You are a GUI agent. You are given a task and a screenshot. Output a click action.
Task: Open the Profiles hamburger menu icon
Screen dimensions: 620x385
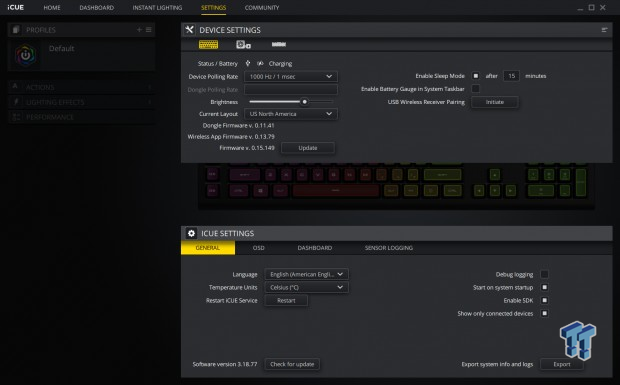[x=149, y=30]
